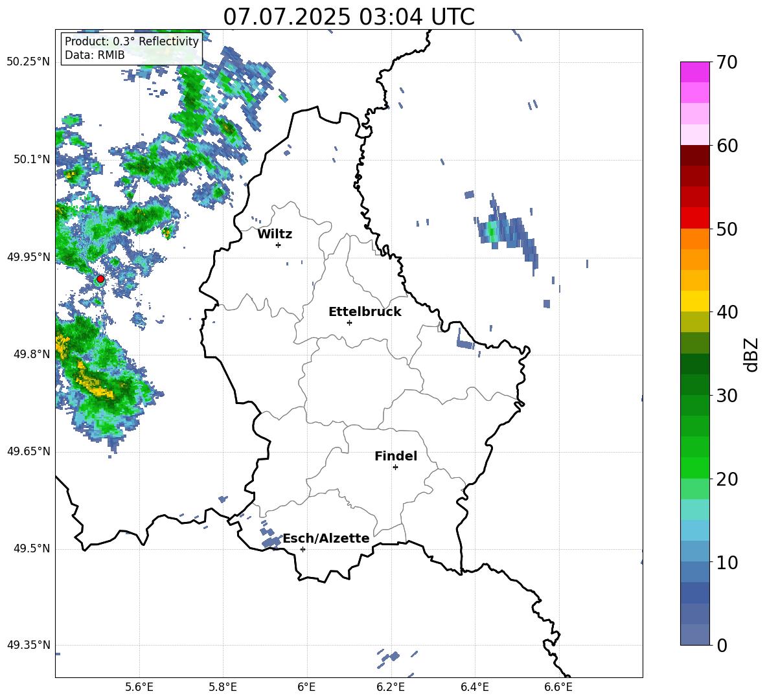Click the colorbar tick label 0
Screen dimensions: 767x700
[722, 645]
